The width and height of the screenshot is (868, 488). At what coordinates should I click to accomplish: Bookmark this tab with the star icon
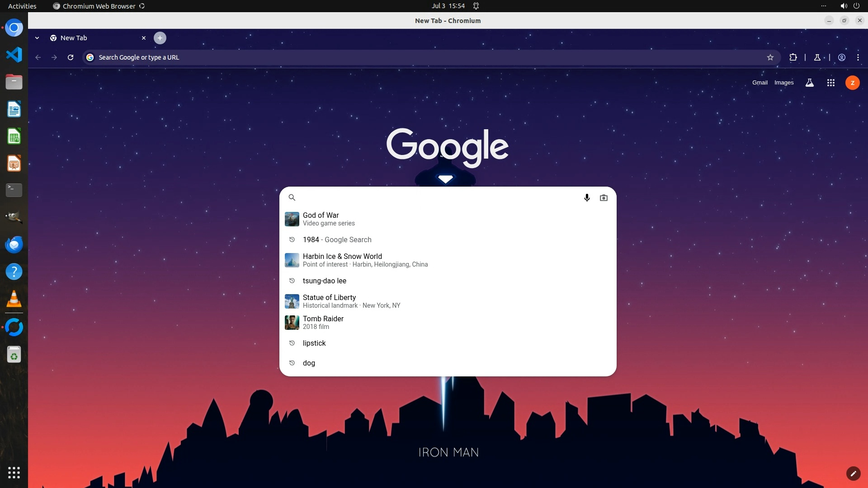(x=770, y=57)
